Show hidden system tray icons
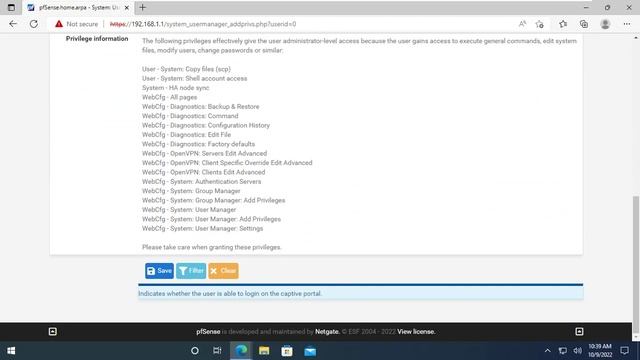This screenshot has width=640, height=360. [x=547, y=351]
